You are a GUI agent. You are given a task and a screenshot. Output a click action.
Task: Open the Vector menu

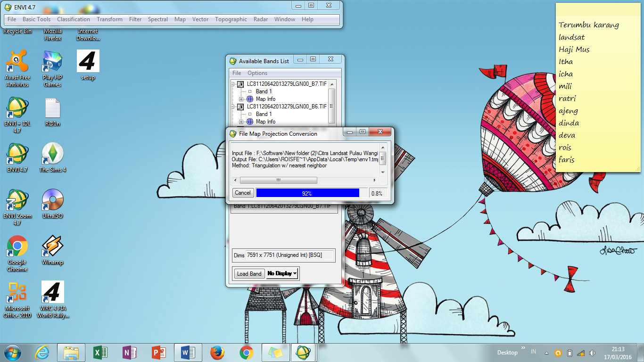[200, 19]
